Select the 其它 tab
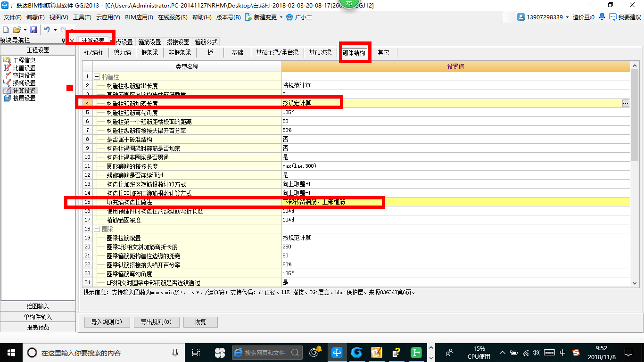The height and width of the screenshot is (362, 644). click(384, 53)
